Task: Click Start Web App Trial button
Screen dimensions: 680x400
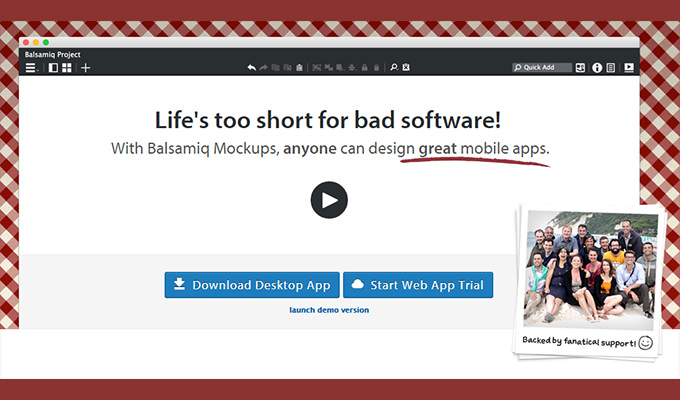Action: click(418, 285)
